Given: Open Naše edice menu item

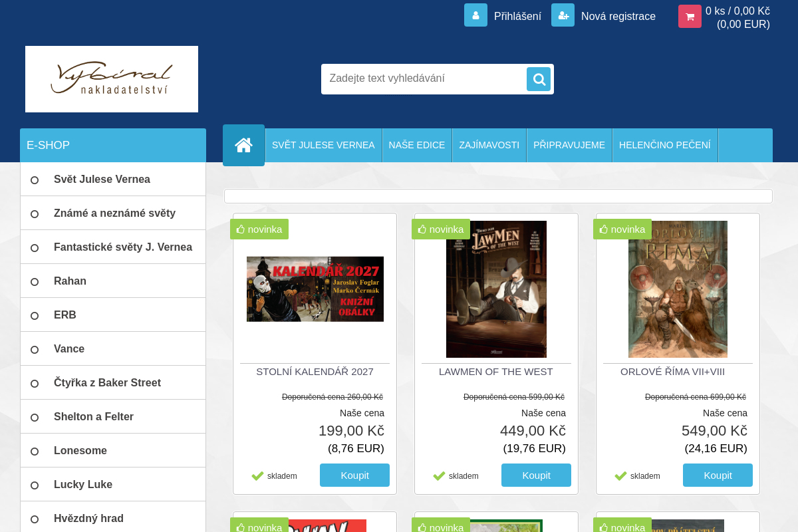Looking at the screenshot, I should pyautogui.click(x=417, y=145).
